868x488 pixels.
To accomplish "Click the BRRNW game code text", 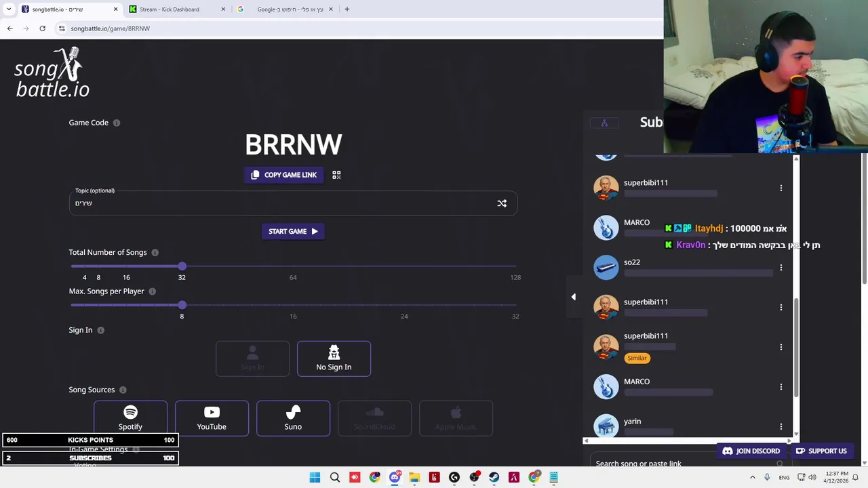I will (293, 144).
